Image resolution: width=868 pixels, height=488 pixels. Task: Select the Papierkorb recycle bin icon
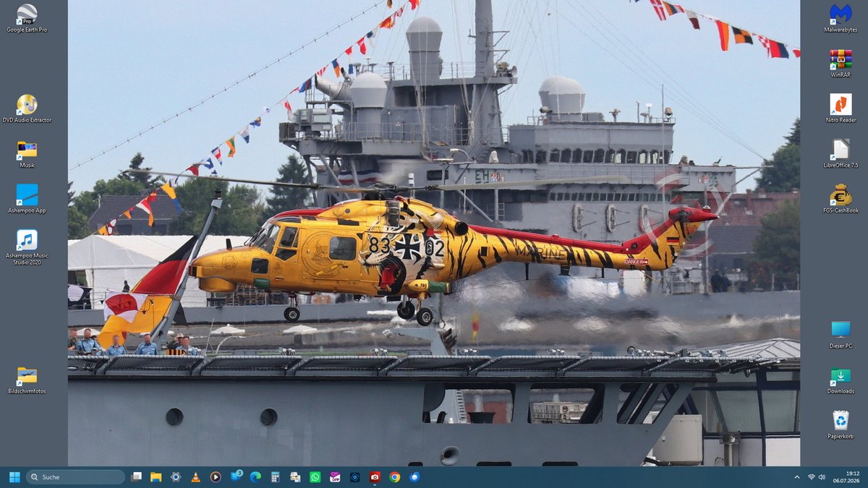click(x=841, y=424)
